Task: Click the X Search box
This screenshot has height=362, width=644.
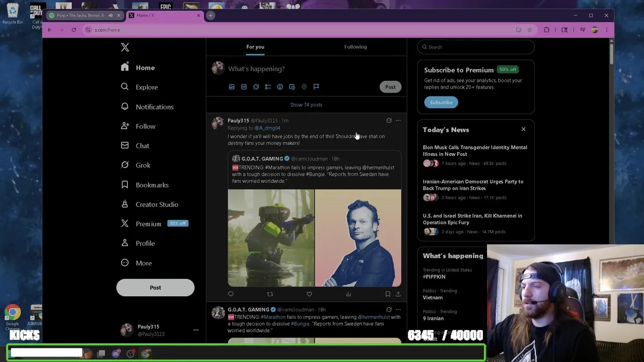Action: coord(475,47)
